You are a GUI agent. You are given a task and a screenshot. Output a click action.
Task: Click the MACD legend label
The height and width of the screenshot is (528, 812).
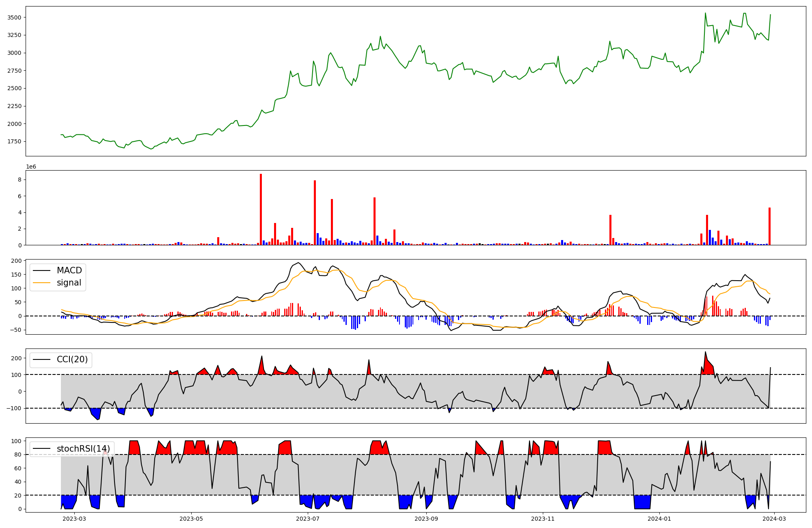click(69, 270)
